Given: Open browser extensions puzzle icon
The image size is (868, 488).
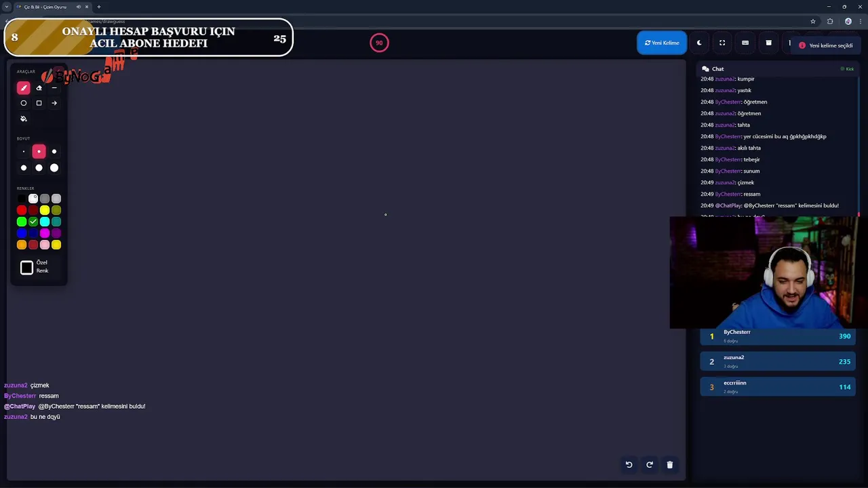Looking at the screenshot, I should pyautogui.click(x=830, y=21).
